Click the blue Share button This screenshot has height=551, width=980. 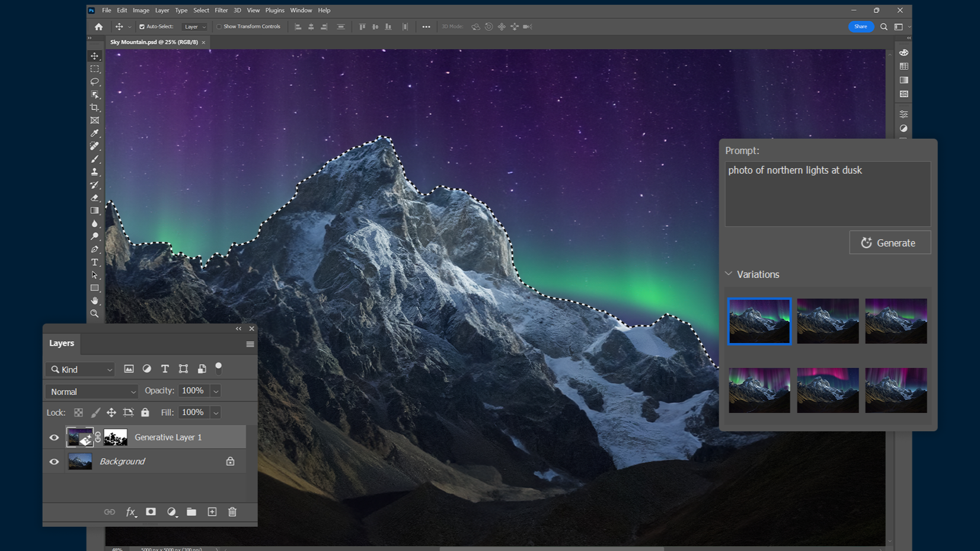click(x=860, y=27)
